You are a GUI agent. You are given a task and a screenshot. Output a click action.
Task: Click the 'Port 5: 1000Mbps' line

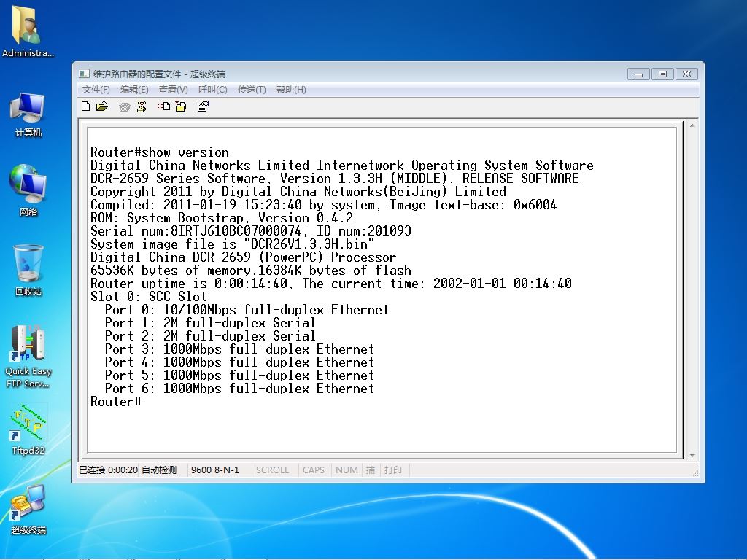point(239,376)
